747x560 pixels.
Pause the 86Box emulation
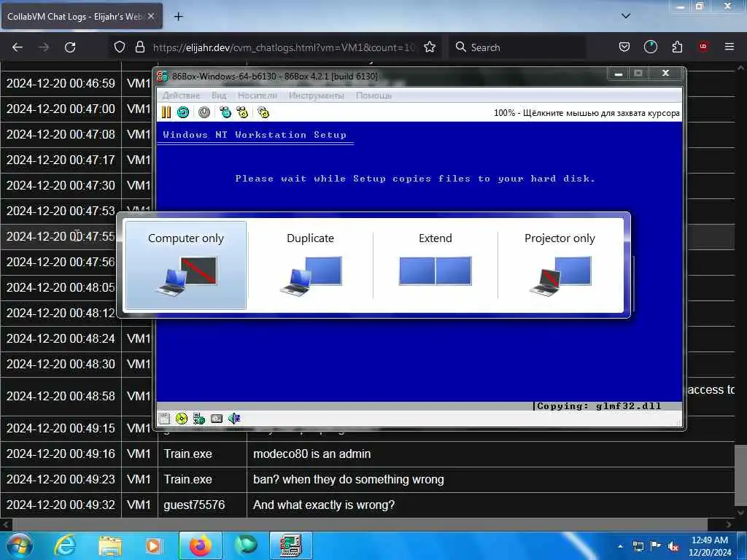[166, 112]
